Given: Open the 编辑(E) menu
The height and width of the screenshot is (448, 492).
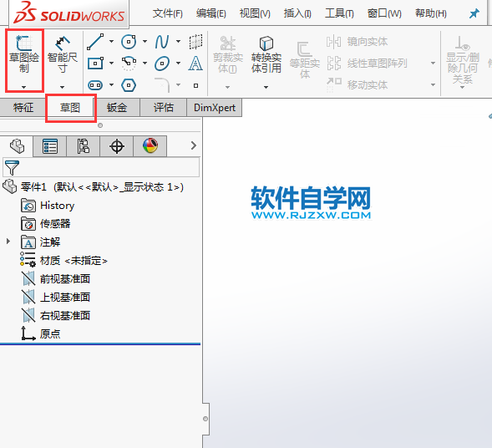Looking at the screenshot, I should [x=210, y=13].
